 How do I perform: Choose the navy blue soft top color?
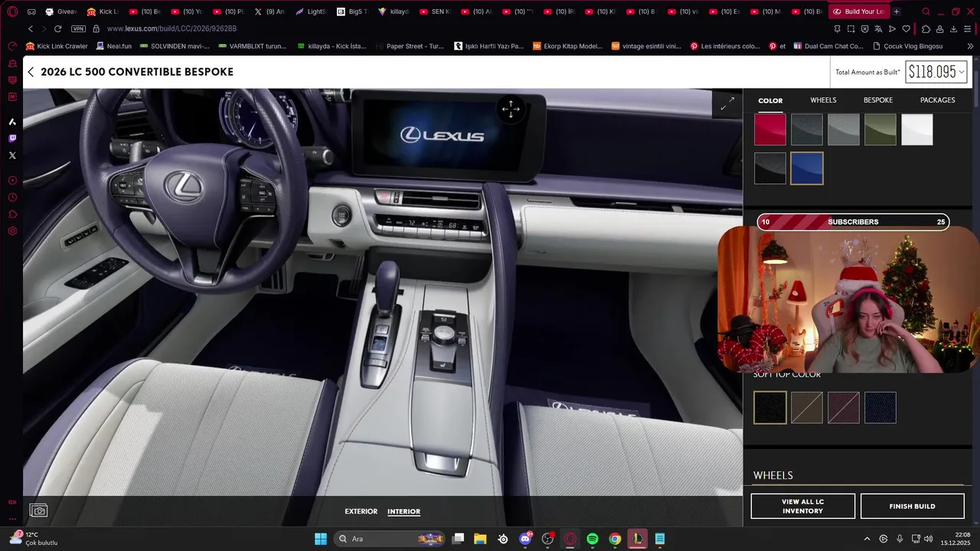click(x=880, y=407)
